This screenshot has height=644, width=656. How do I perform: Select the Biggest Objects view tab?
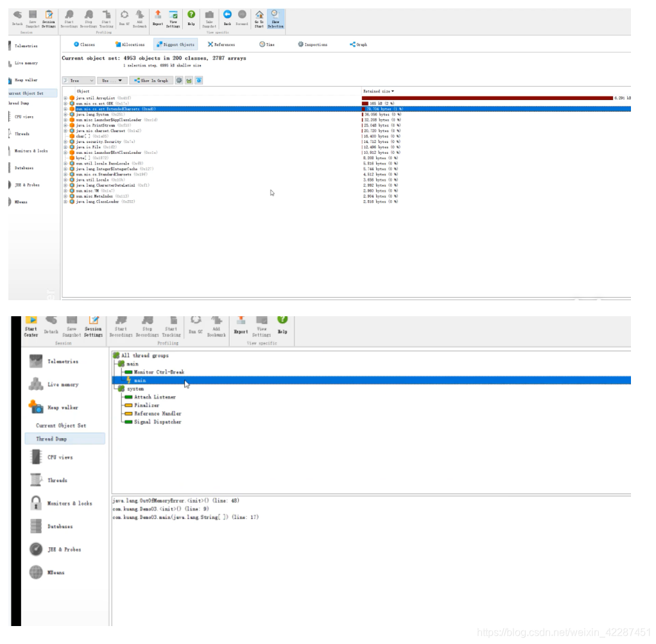pyautogui.click(x=175, y=44)
